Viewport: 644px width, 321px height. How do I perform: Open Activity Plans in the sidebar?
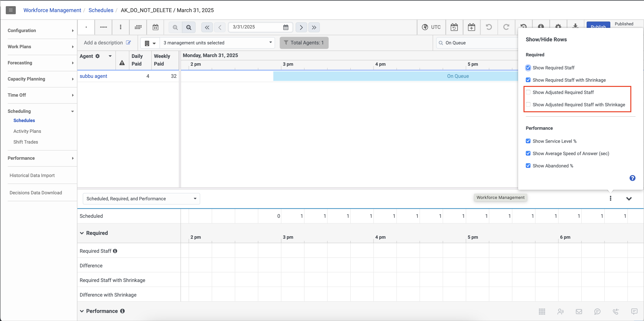(x=27, y=131)
